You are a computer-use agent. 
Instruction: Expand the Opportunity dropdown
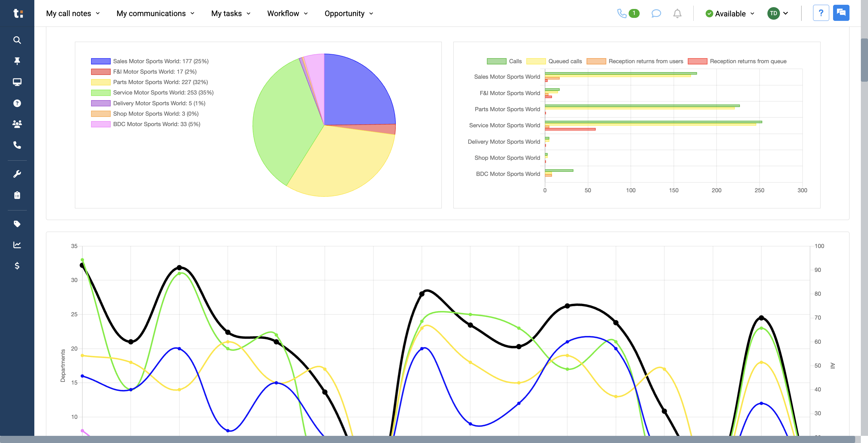[348, 13]
